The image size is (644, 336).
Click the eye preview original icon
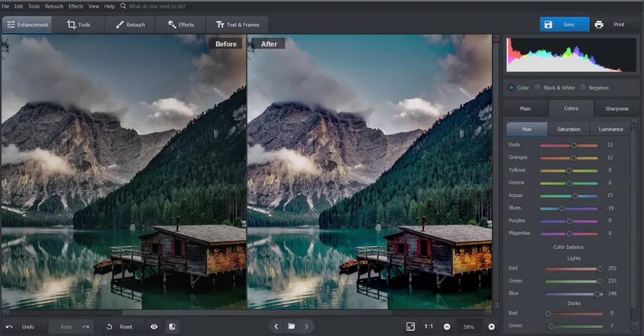(154, 326)
